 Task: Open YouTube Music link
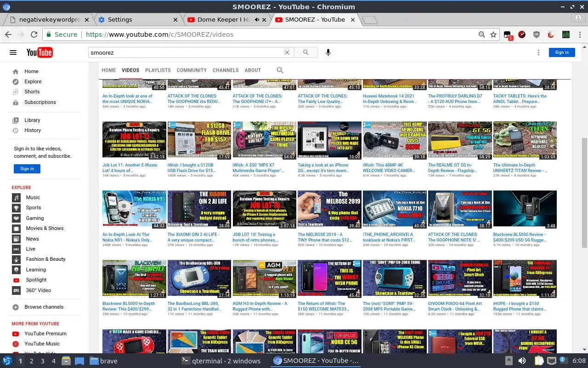[42, 344]
